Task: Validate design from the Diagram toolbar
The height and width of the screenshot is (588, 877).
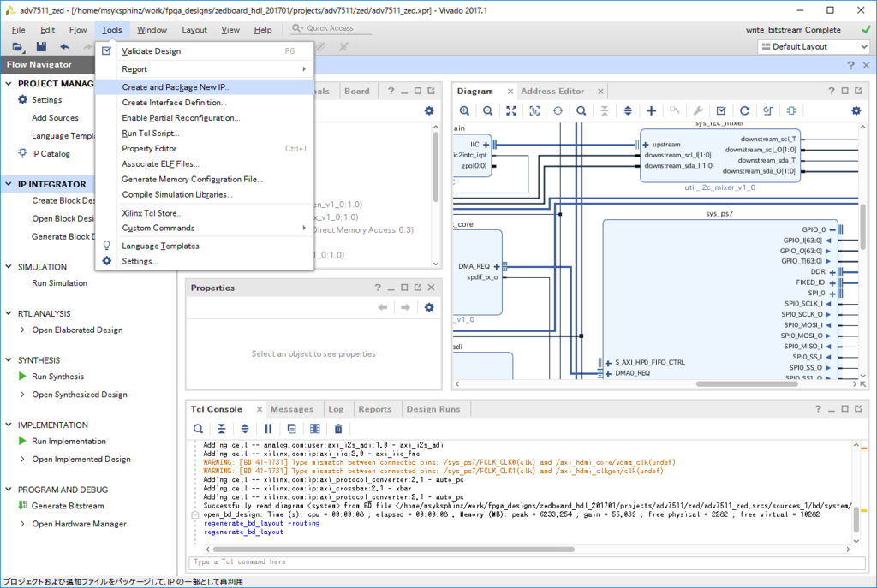Action: [x=721, y=110]
